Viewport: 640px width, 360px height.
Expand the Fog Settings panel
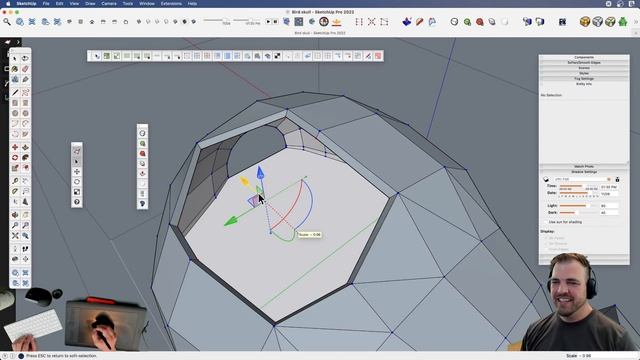pyautogui.click(x=584, y=78)
